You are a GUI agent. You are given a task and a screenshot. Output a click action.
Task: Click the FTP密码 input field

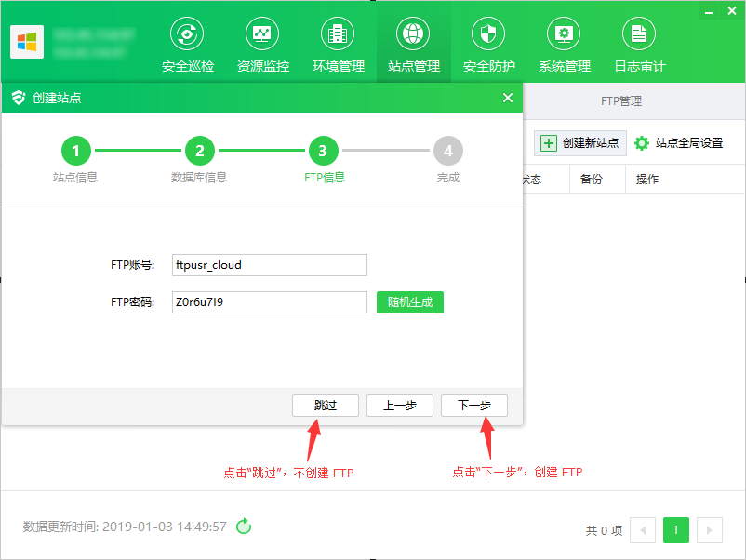(x=269, y=302)
